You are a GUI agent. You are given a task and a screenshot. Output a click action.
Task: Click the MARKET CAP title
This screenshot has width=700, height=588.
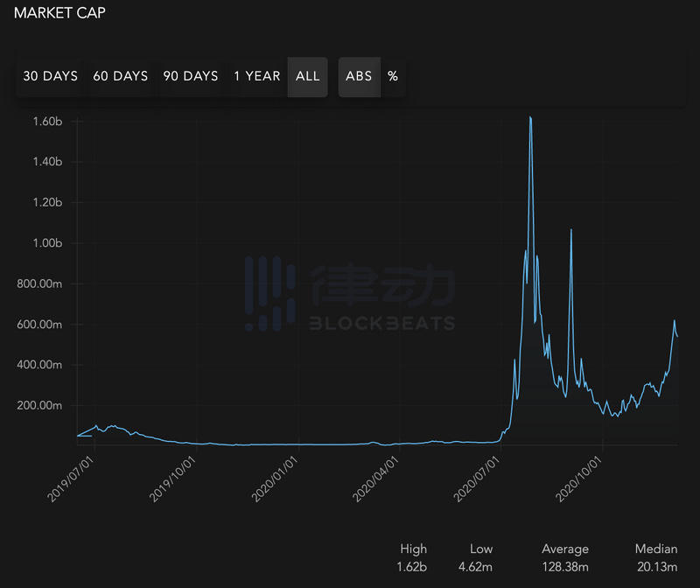pyautogui.click(x=59, y=13)
